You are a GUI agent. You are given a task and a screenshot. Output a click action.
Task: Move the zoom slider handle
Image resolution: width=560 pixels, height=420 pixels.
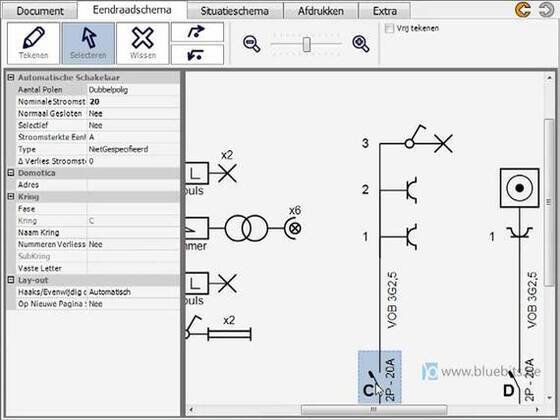coord(306,44)
